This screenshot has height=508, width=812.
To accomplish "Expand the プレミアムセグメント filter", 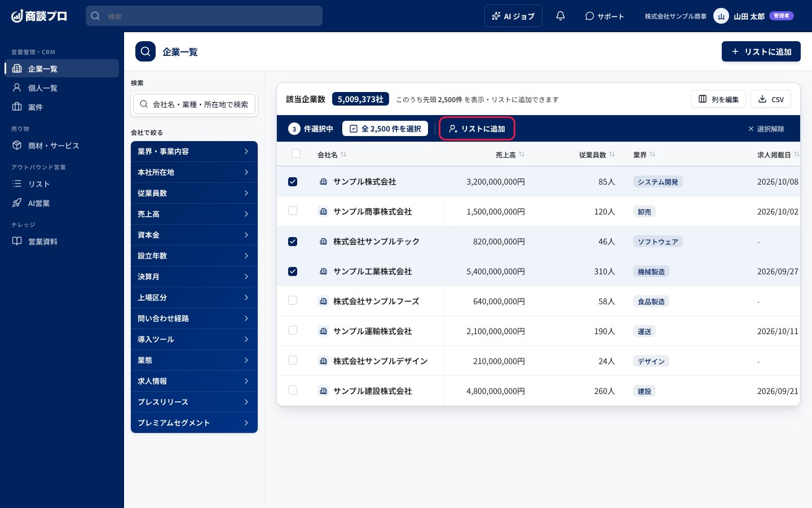I will pyautogui.click(x=194, y=423).
